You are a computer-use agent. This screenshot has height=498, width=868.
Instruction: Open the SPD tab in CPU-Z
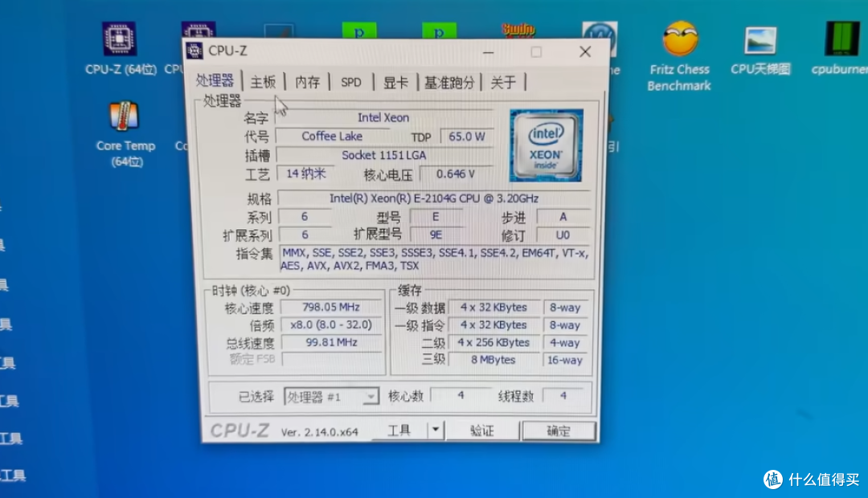tap(350, 81)
